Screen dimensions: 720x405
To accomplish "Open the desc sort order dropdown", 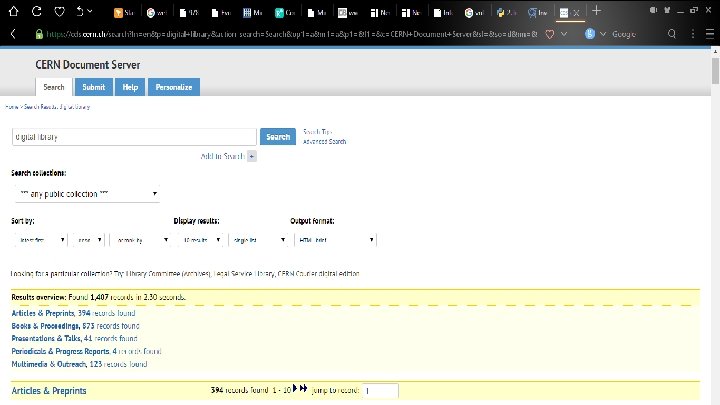I will point(89,240).
